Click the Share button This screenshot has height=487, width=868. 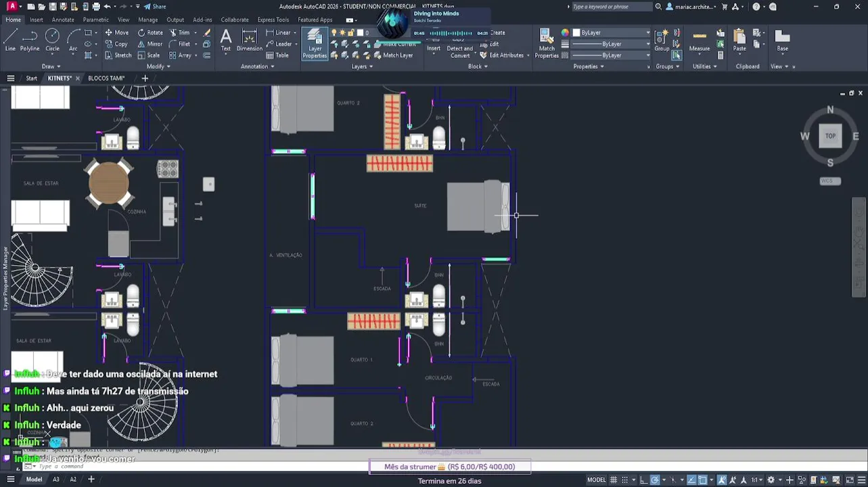[155, 7]
